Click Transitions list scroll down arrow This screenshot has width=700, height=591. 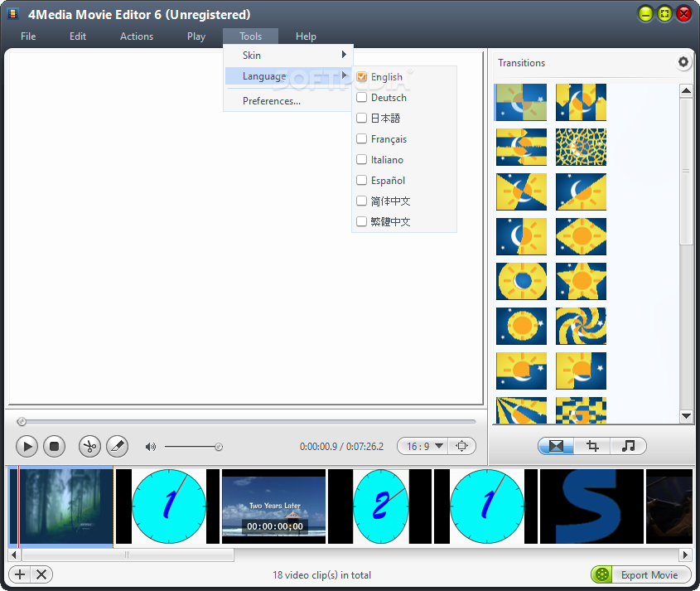click(686, 416)
